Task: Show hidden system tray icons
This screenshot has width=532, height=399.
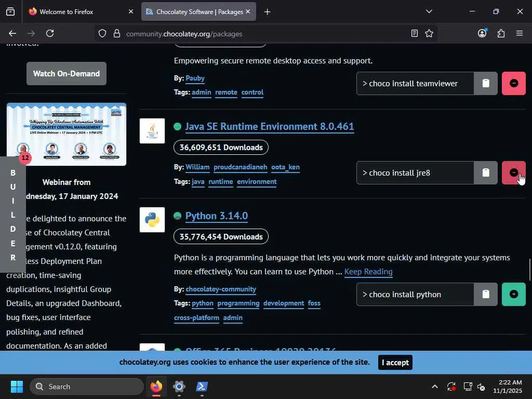Action: pyautogui.click(x=435, y=387)
